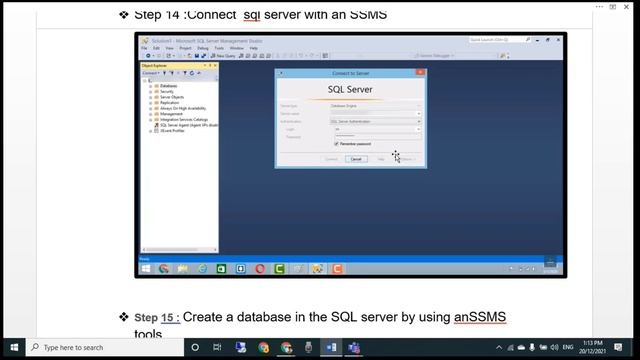
Task: Open the Debug menu in SSMS
Action: pos(203,48)
